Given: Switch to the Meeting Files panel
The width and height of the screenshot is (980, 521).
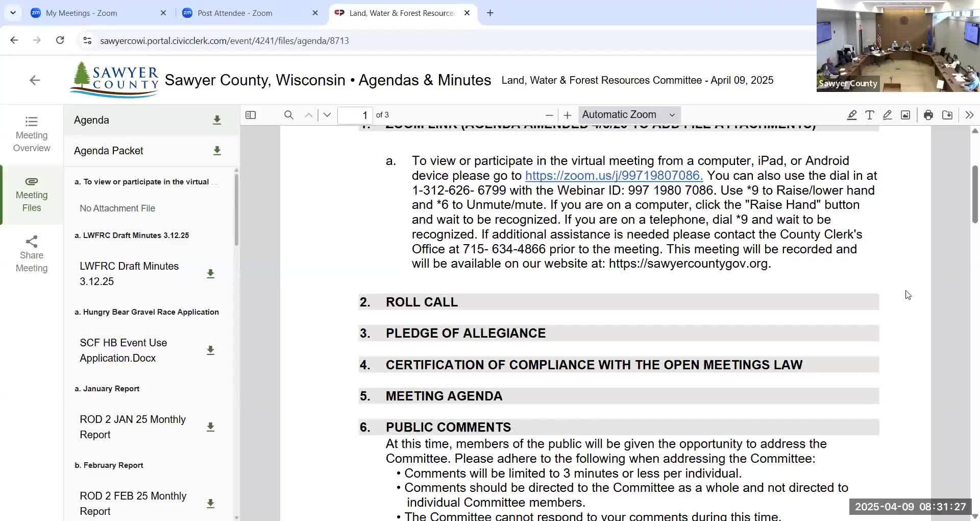Looking at the screenshot, I should 31,195.
